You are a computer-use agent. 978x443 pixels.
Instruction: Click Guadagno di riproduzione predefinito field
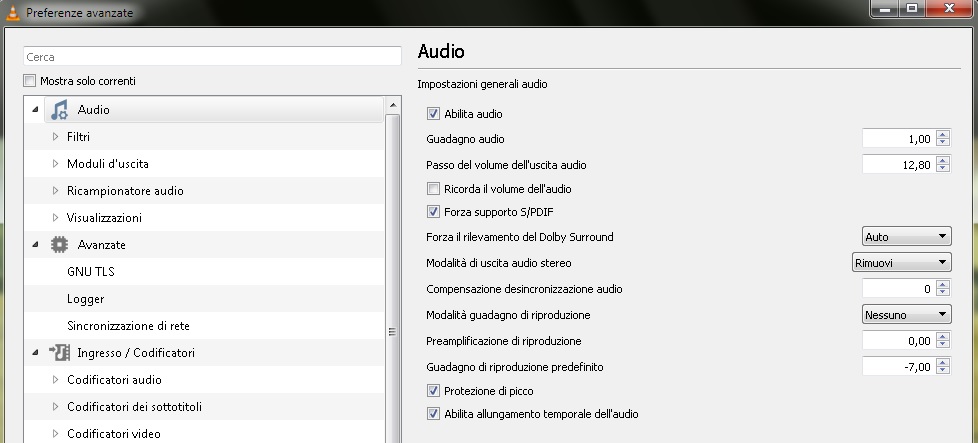[x=899, y=367]
